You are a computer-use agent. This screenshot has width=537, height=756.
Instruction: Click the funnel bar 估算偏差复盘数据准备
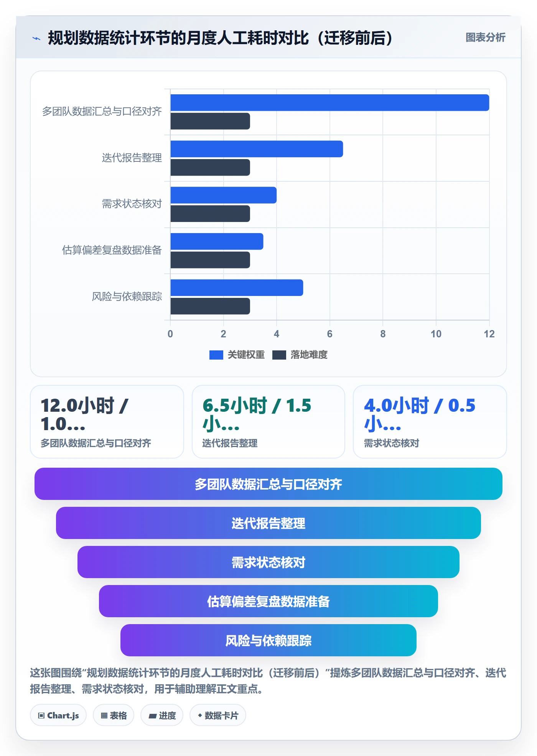tap(268, 601)
